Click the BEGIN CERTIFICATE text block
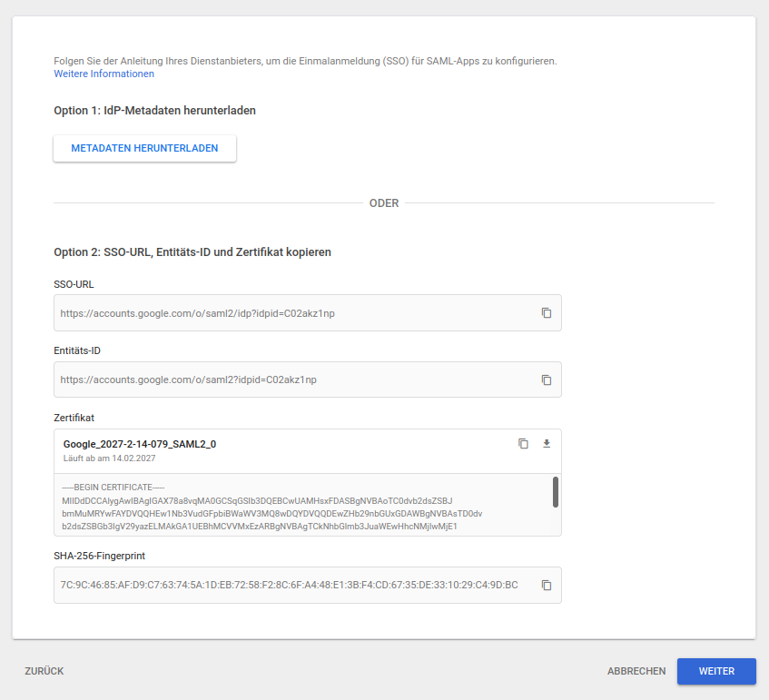This screenshot has height=700, width=769. click(272, 507)
